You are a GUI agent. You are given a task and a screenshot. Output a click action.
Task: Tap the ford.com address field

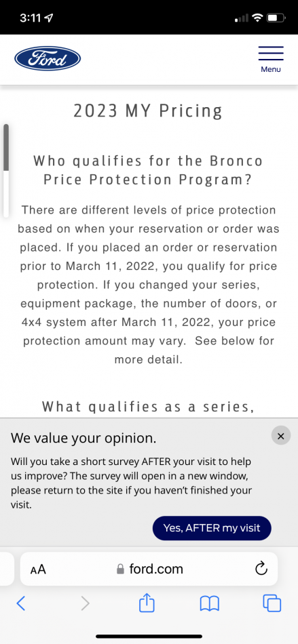click(149, 569)
